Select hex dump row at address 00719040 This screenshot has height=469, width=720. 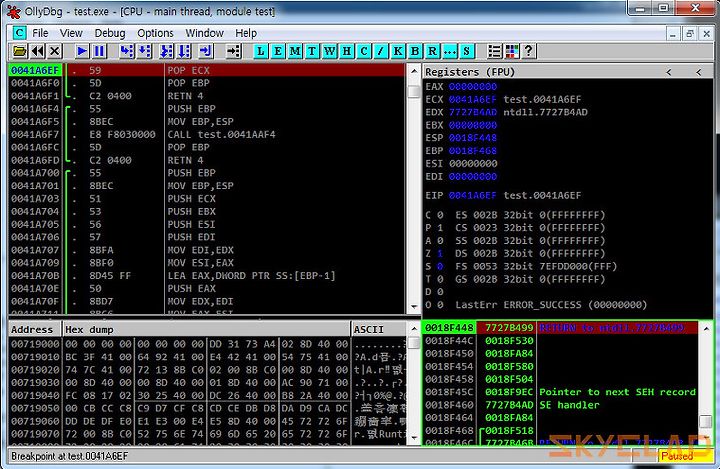pos(207,395)
